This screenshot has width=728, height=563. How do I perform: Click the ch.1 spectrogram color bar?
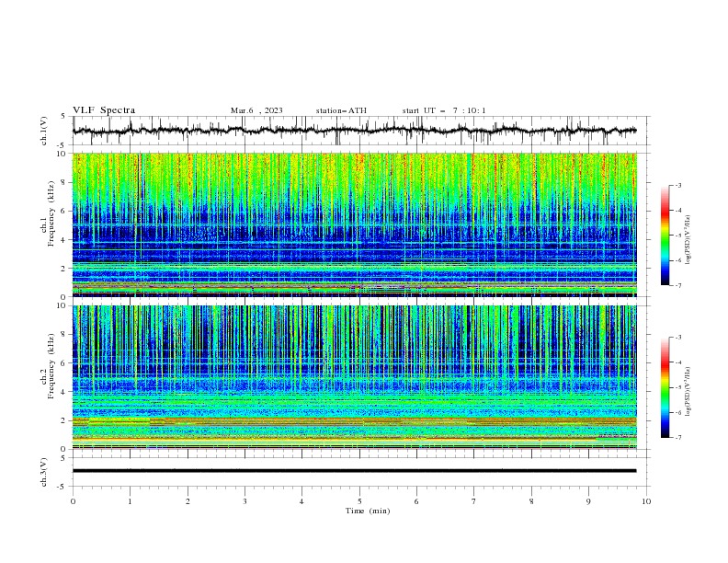click(665, 236)
